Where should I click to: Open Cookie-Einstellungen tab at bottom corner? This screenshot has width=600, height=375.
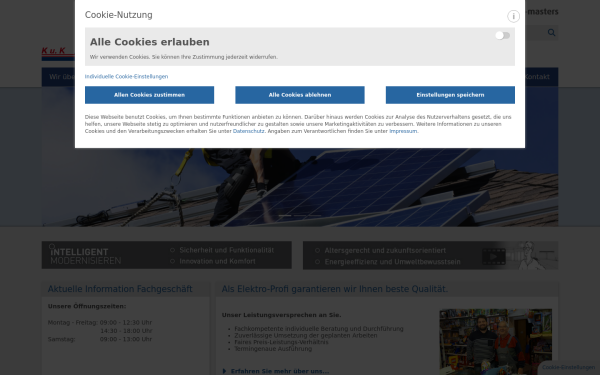(x=569, y=367)
